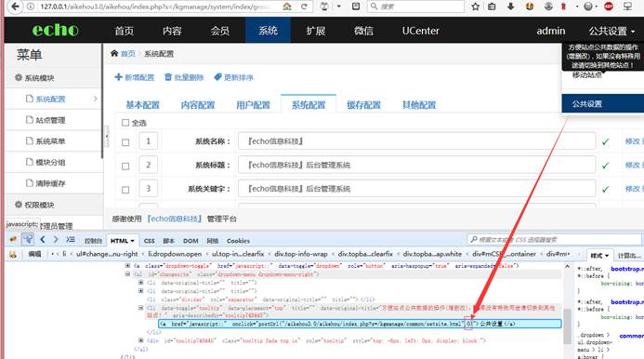Viewport: 644px width, 359px height.
Task: Tick the checkbox for row 2 系统标题
Action: [125, 166]
